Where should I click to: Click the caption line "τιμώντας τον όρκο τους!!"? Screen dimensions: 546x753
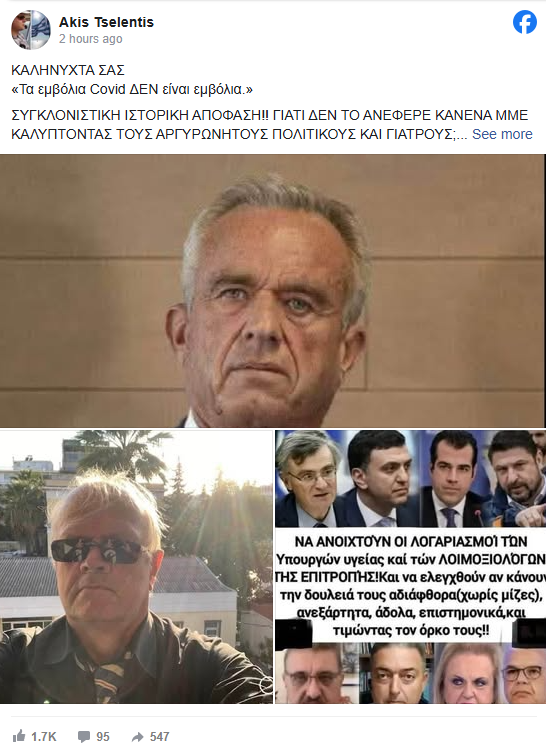click(411, 630)
